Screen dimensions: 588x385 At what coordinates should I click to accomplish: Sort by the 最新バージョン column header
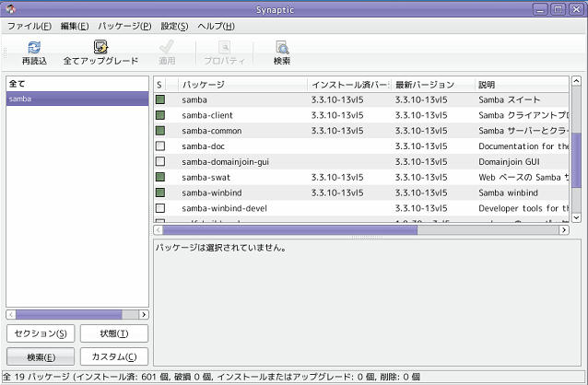coord(433,85)
